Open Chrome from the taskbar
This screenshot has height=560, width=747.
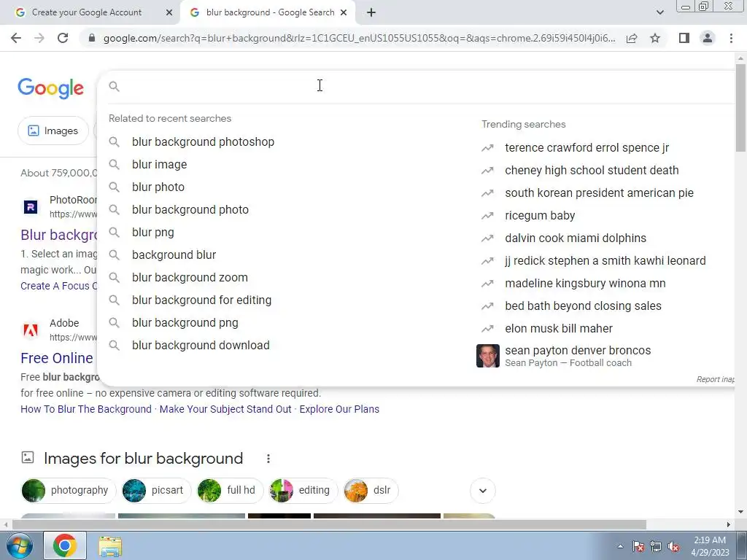[x=65, y=545]
